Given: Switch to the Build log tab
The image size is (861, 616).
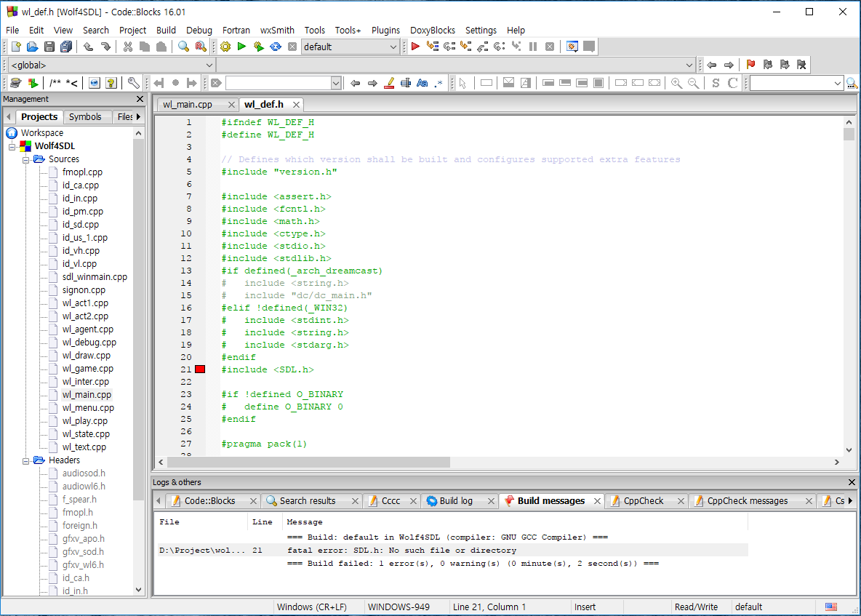Looking at the screenshot, I should coord(456,500).
